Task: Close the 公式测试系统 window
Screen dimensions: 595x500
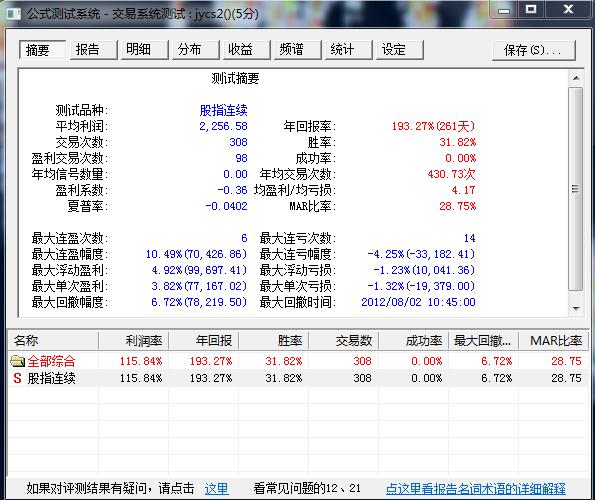Action: [x=568, y=9]
